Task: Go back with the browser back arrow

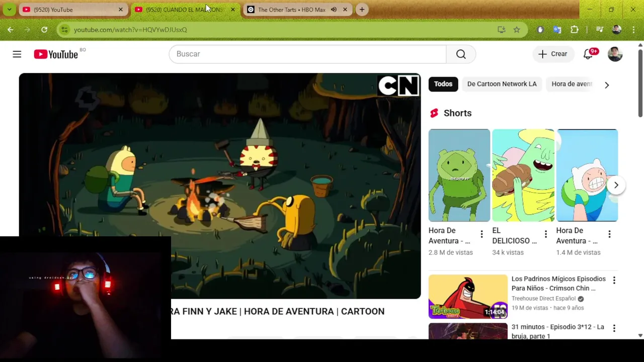Action: pos(11,30)
